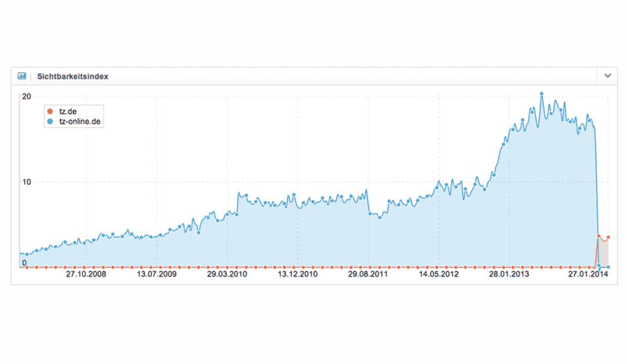
Task: Click the 27.01.2014 x-axis date label
Action: pos(587,275)
